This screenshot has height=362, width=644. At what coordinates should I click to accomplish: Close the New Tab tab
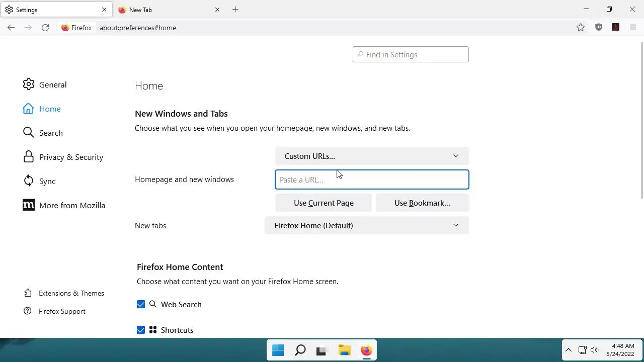pos(217,10)
